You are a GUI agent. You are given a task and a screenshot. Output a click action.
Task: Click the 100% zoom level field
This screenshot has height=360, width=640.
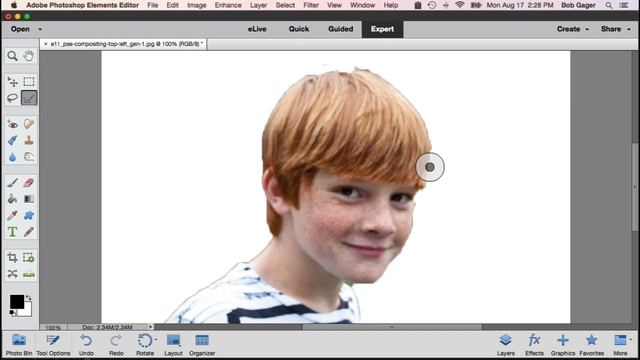point(53,327)
